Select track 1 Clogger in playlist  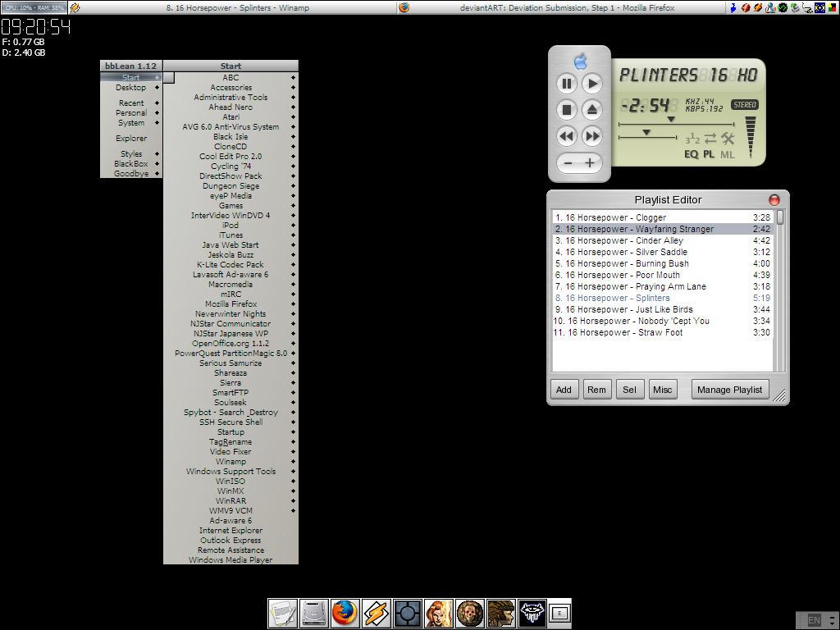point(663,217)
